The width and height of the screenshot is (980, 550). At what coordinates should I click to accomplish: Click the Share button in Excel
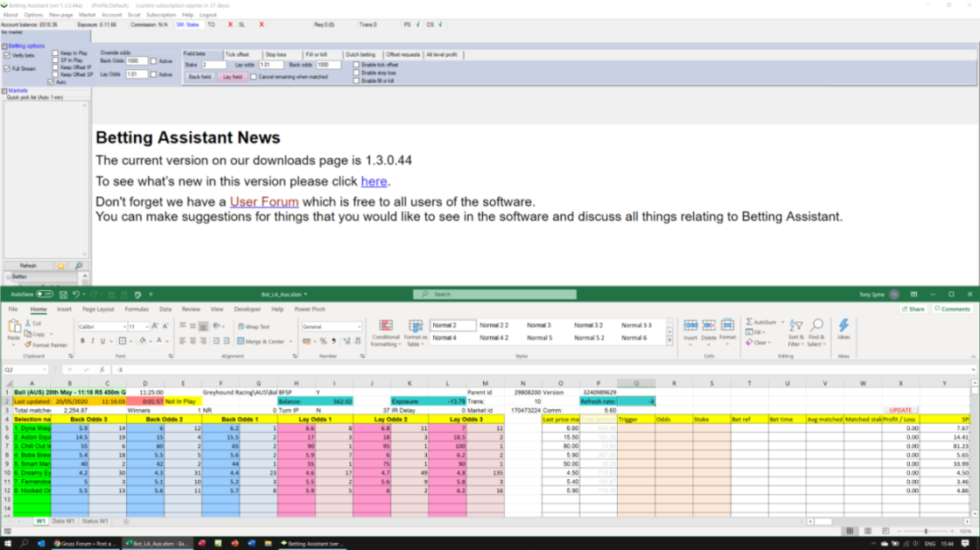tap(913, 309)
